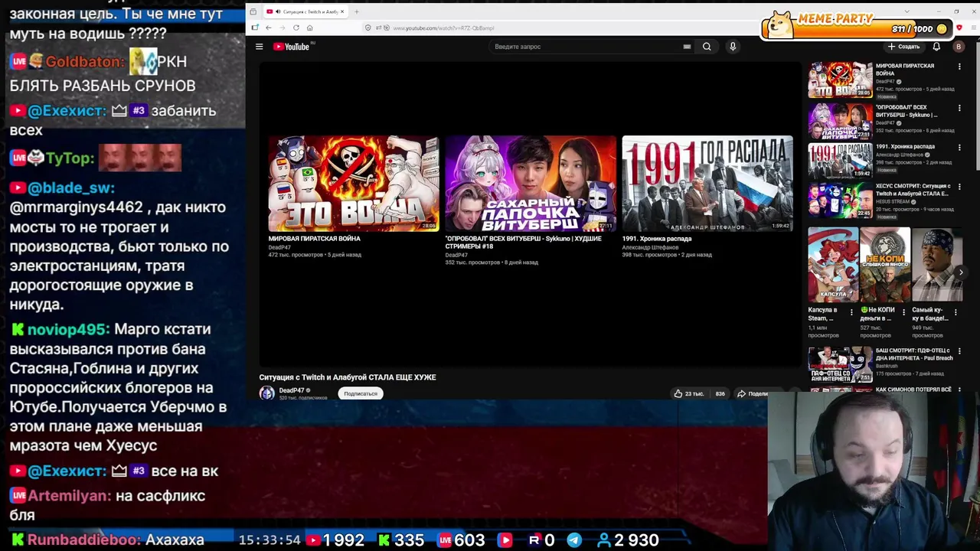The width and height of the screenshot is (980, 551).
Task: Open options for Капсула в Steam short
Action: [851, 312]
